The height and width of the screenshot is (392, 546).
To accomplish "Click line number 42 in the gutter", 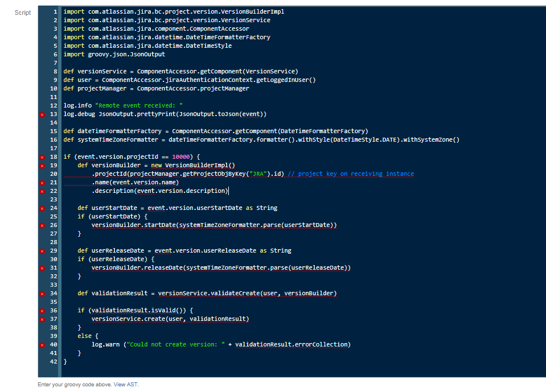I will 54,361.
